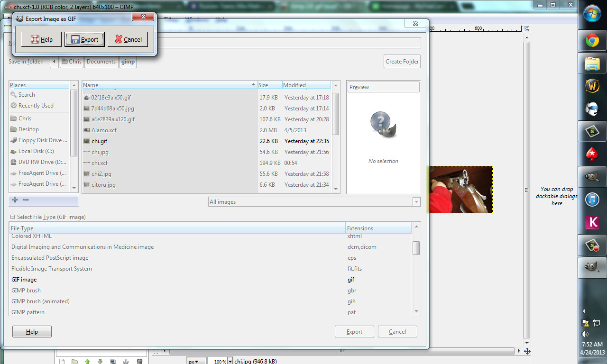Click Help at the bottom of file chooser

coord(32,332)
